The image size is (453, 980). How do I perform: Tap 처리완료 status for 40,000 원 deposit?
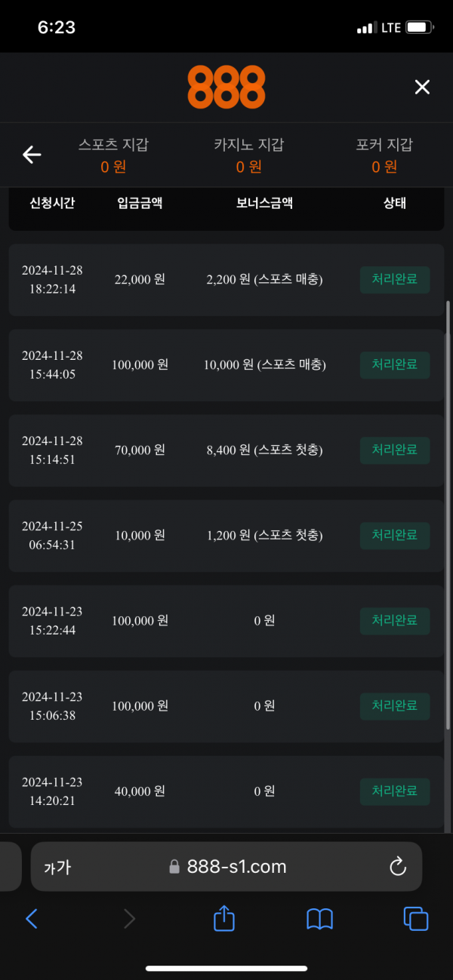point(395,791)
